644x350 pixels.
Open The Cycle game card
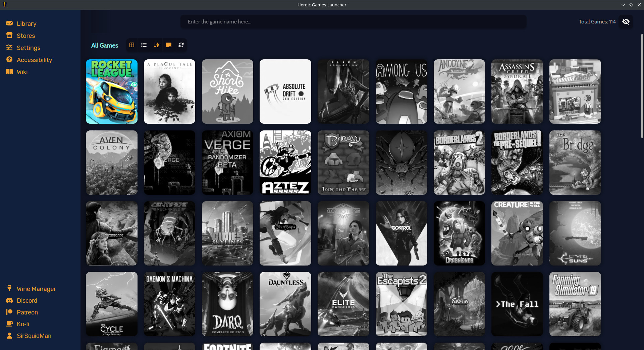(x=112, y=304)
